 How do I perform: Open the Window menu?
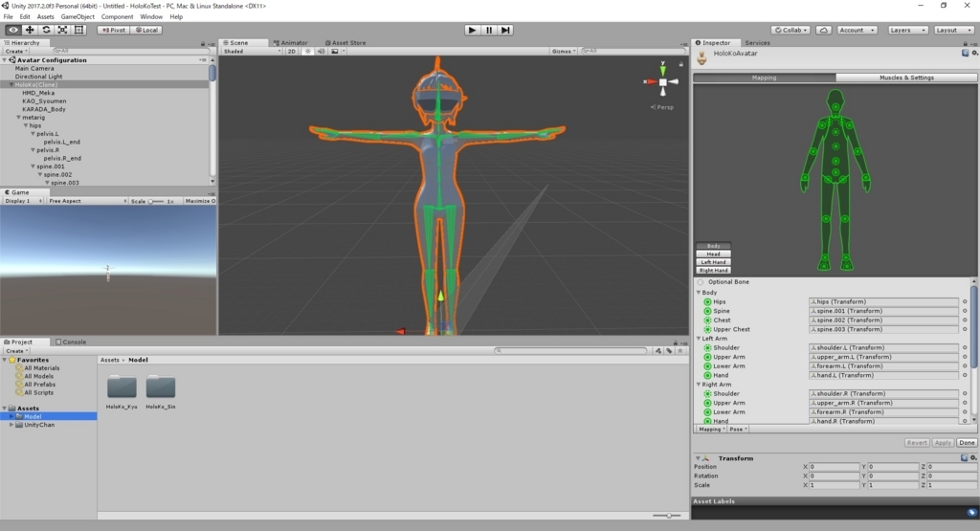click(150, 17)
